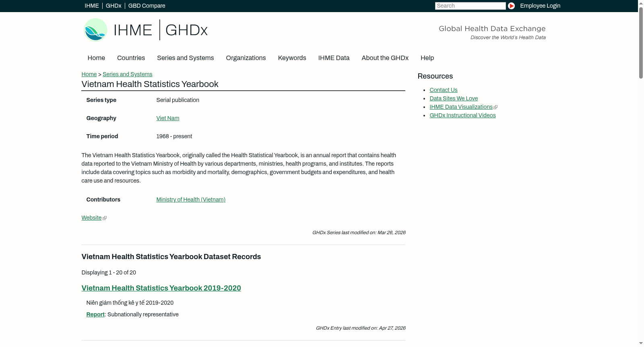
Task: Click the Vietnam Health Statistics Yearbook page title
Action: point(150,84)
